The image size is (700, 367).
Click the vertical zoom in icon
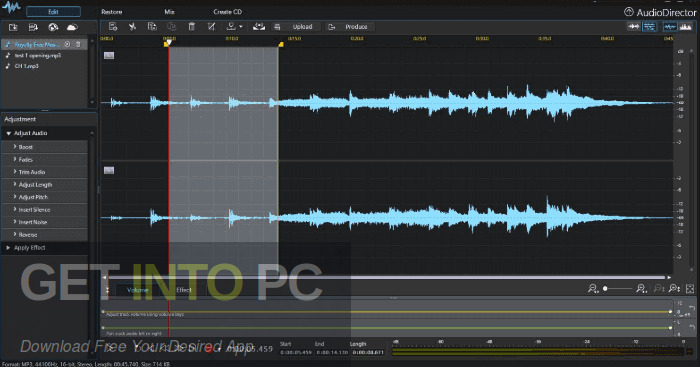[674, 289]
